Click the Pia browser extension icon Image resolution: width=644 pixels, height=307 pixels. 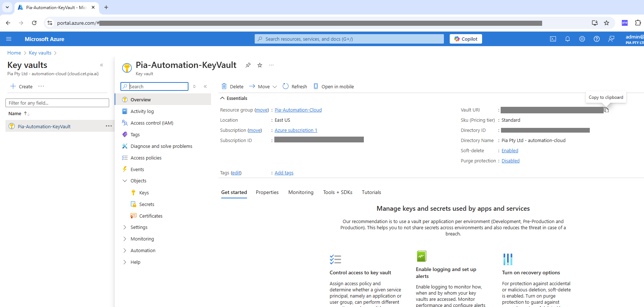pos(625,23)
